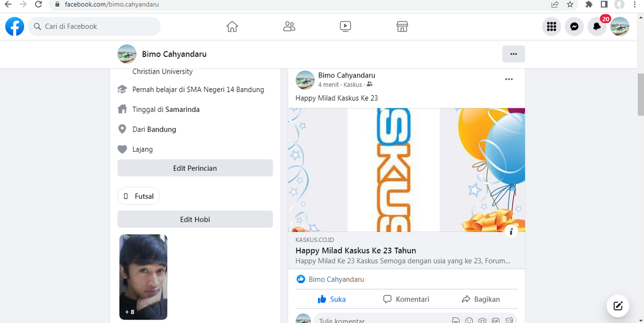Go back with browser back arrow
The height and width of the screenshot is (323, 644).
8,5
